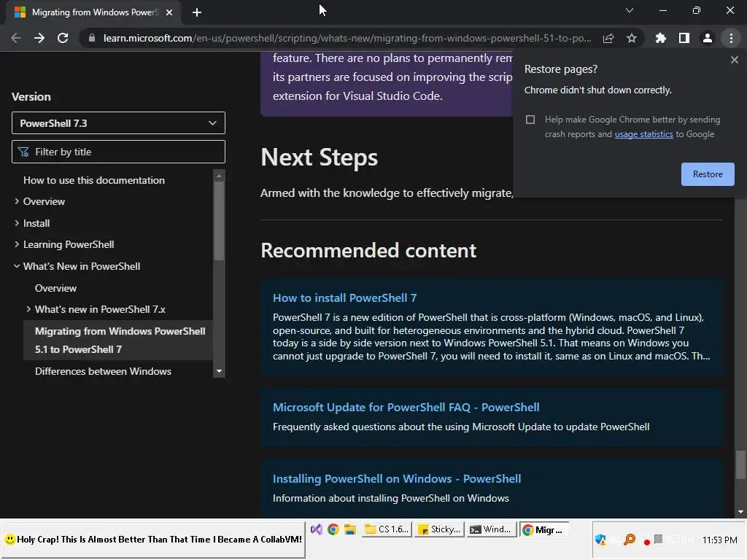The width and height of the screenshot is (747, 560).
Task: Click the Recommended content heading
Action: click(x=368, y=251)
